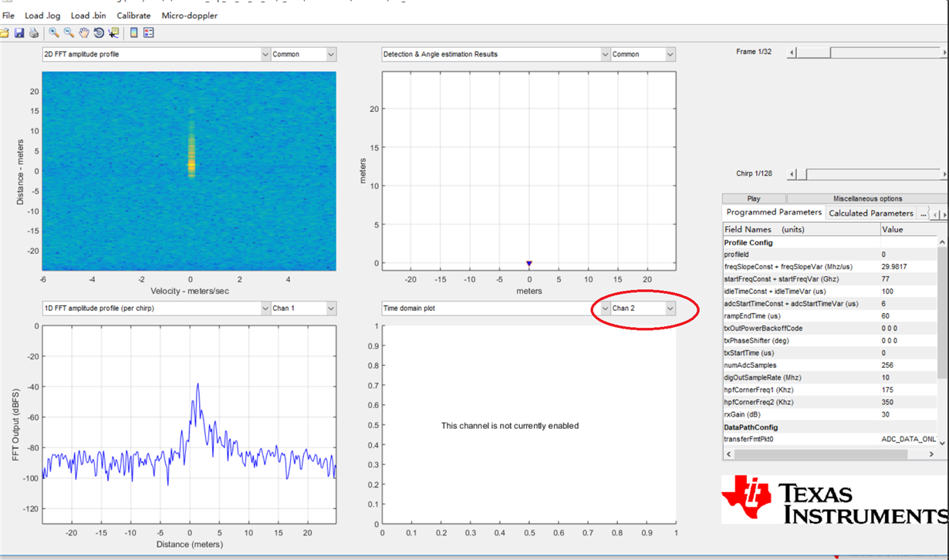The image size is (949, 560).
Task: Open the Calibrate menu
Action: pos(133,15)
